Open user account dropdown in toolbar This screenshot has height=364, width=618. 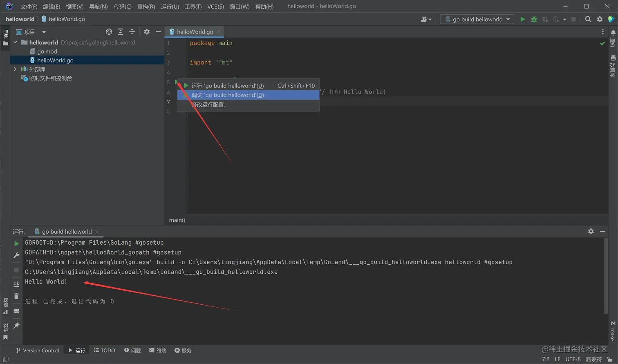(x=426, y=19)
